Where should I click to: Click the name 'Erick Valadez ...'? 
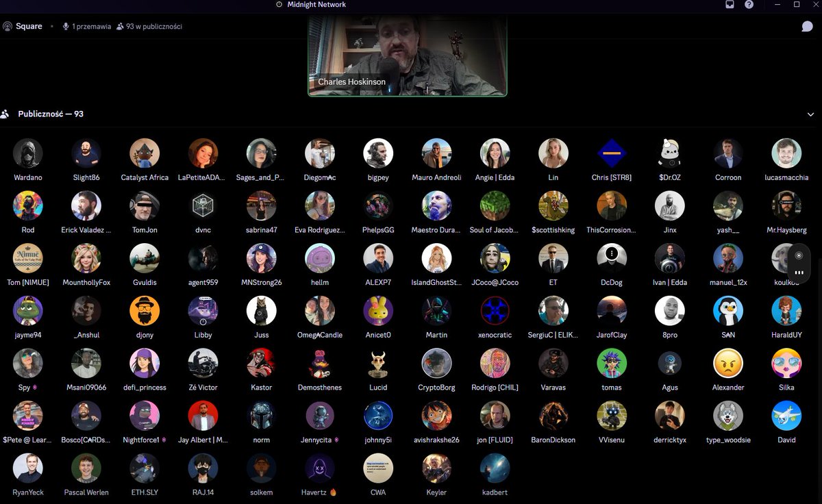click(x=86, y=230)
